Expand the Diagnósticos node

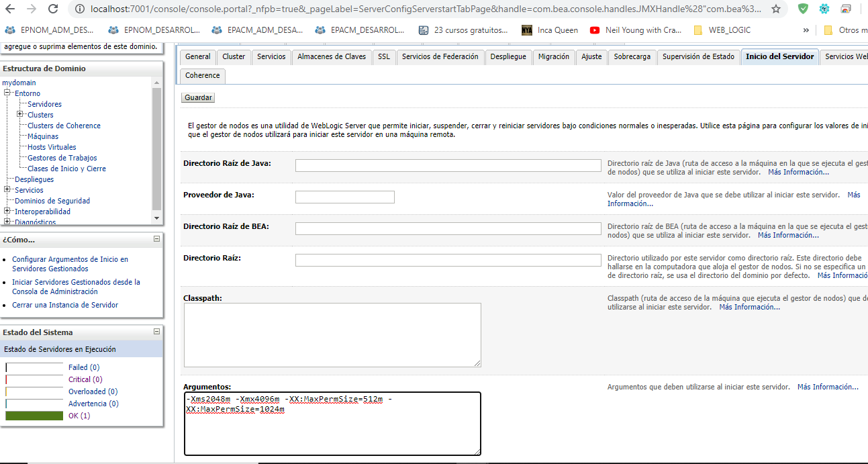click(x=6, y=222)
